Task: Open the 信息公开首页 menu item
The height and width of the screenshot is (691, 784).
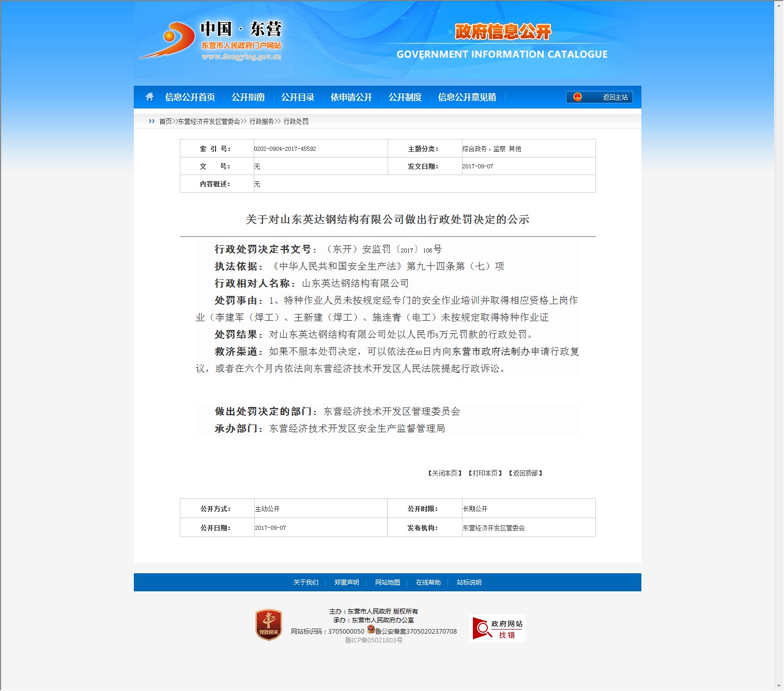Action: coord(190,97)
